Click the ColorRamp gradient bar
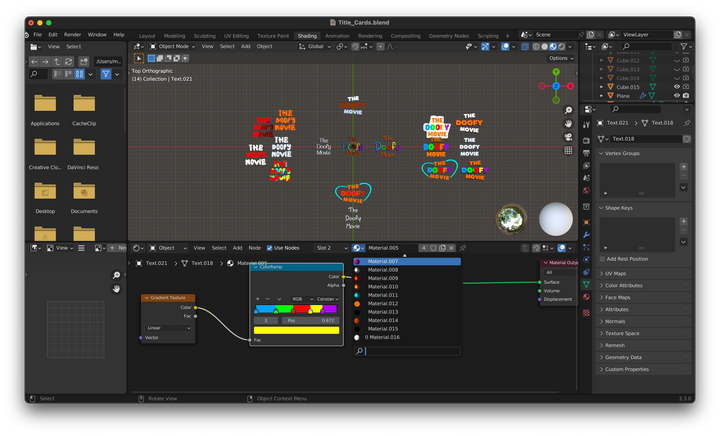This screenshot has width=720, height=436. [x=296, y=309]
